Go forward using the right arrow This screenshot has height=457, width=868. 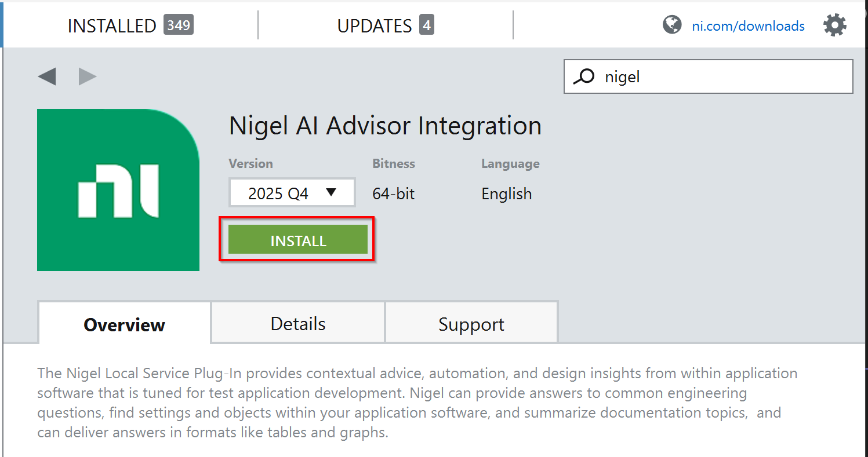[x=88, y=76]
